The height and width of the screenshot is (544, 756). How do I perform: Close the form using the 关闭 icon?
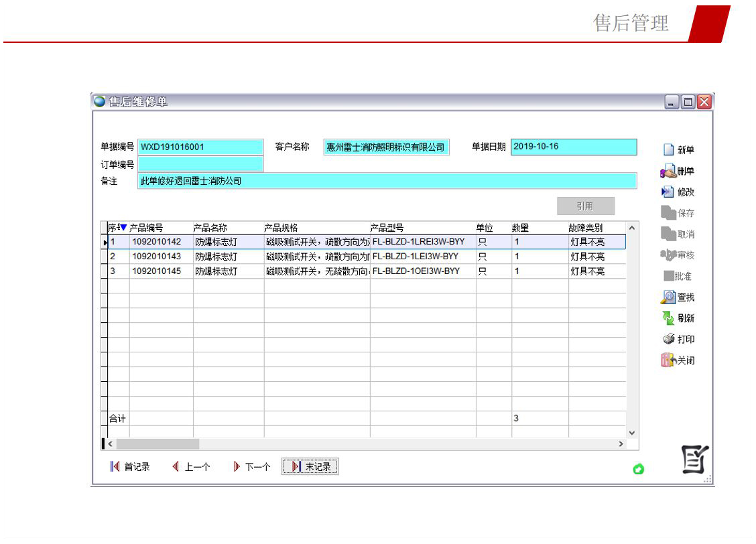click(x=668, y=360)
